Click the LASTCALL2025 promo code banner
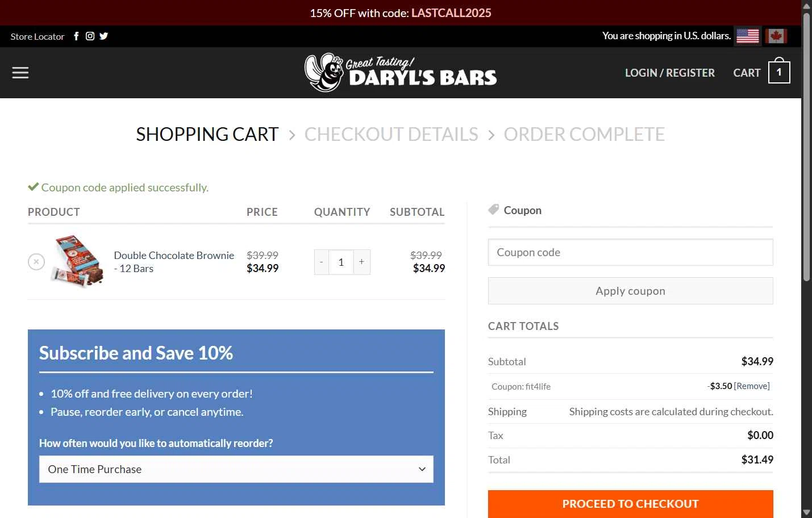The width and height of the screenshot is (812, 518). tap(451, 12)
